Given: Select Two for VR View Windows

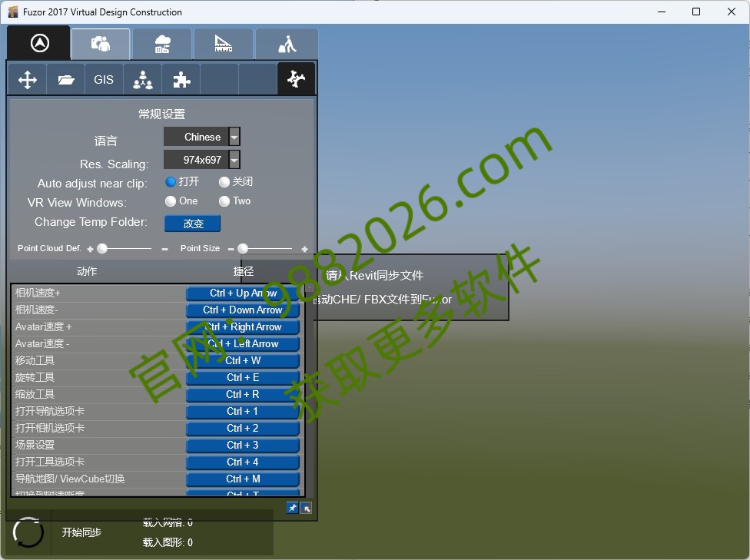Looking at the screenshot, I should [x=224, y=201].
